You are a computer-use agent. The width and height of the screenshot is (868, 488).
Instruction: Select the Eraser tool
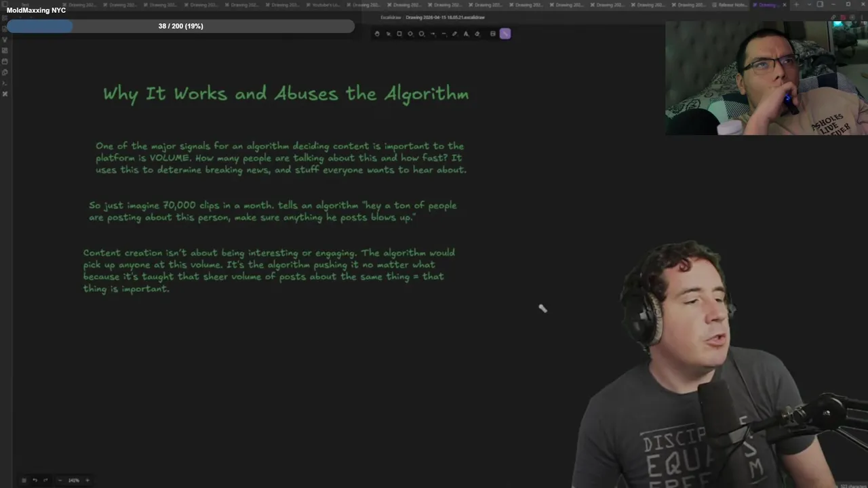tap(477, 34)
